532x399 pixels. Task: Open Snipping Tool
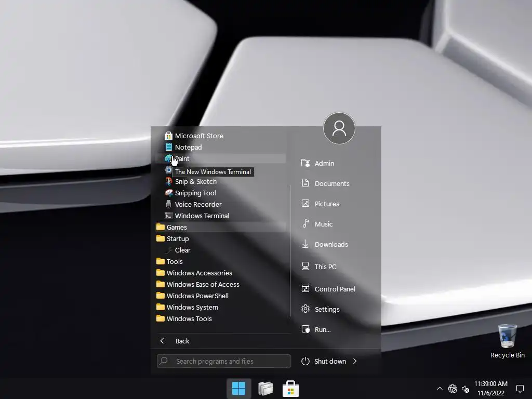click(x=220, y=193)
